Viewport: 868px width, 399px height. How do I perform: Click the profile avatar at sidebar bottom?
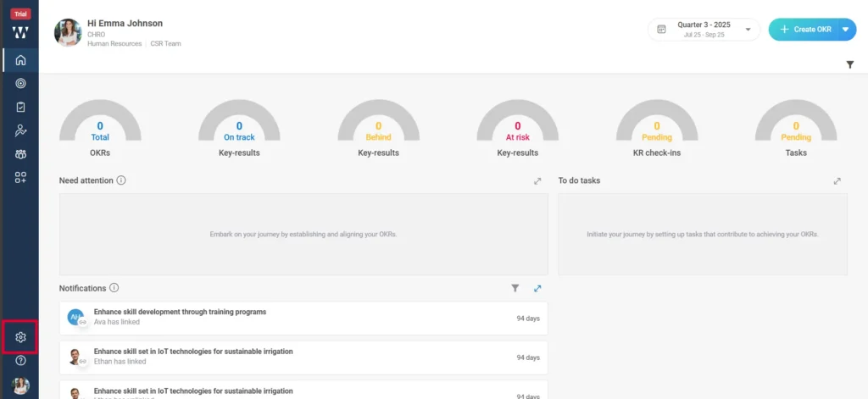[x=20, y=385]
